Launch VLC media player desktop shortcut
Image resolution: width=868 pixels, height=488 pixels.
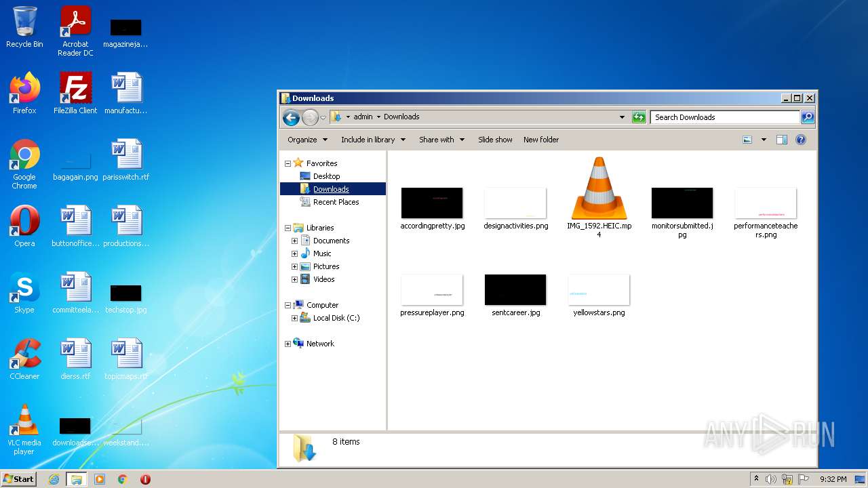click(x=24, y=430)
